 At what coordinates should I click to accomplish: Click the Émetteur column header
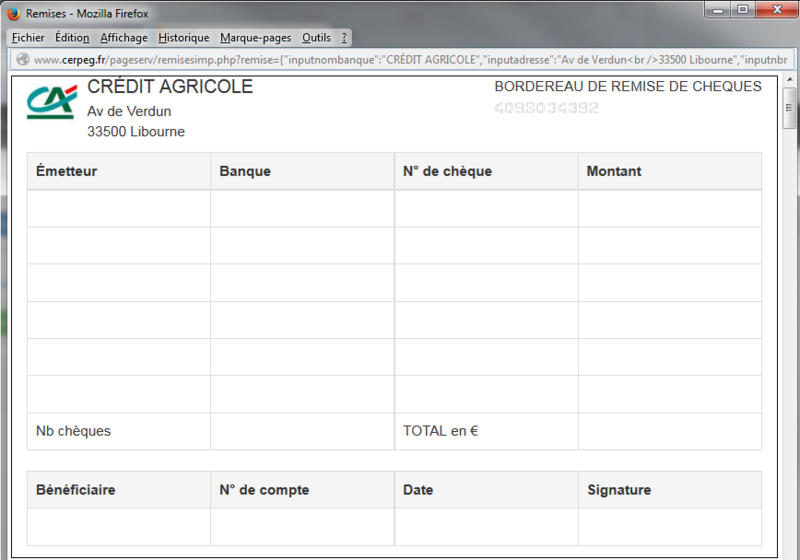pyautogui.click(x=119, y=171)
